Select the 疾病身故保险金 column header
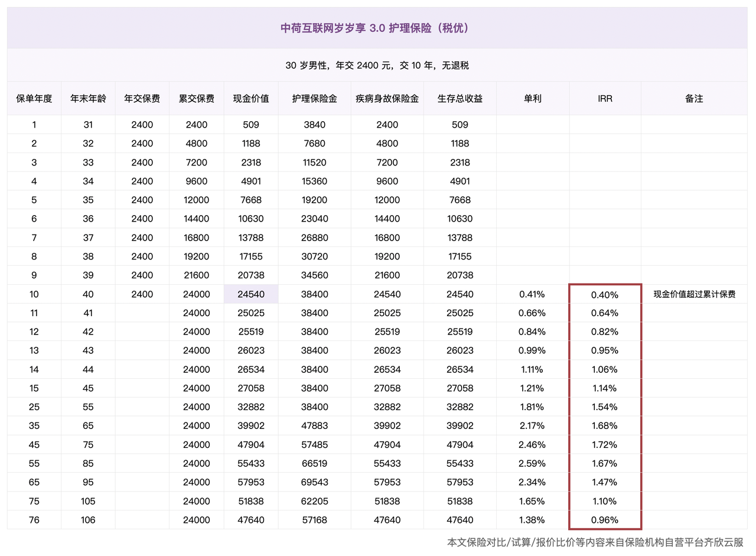This screenshot has width=756, height=556. coord(387,99)
